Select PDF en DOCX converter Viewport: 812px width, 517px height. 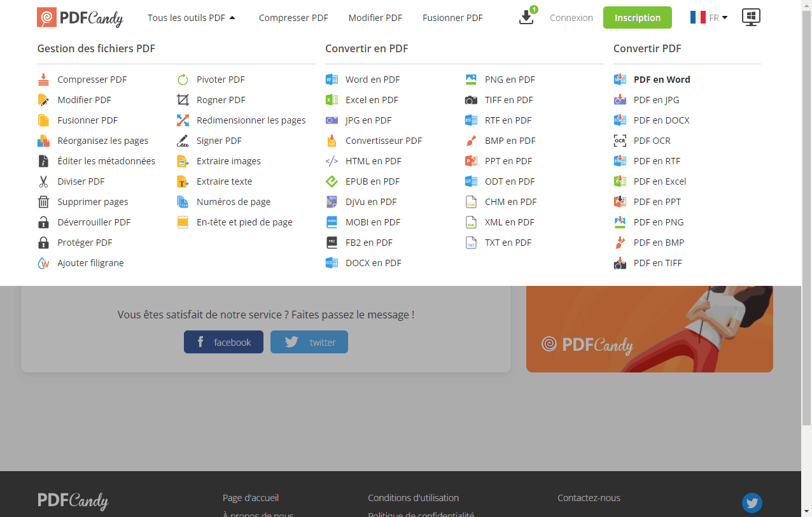pyautogui.click(x=661, y=120)
